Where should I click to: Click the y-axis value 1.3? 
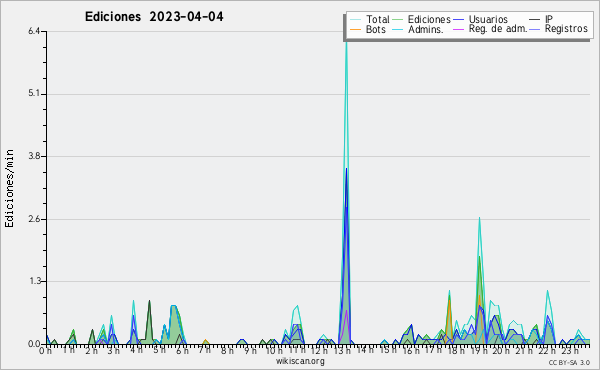tap(34, 281)
